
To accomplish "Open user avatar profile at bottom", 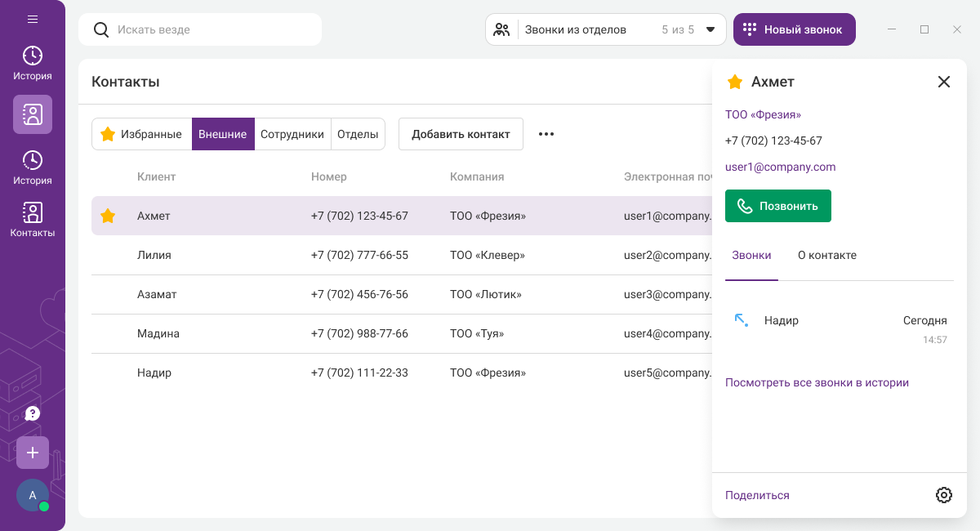I will point(33,495).
